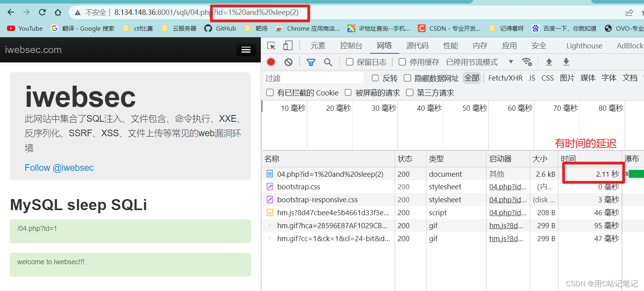The height and width of the screenshot is (291, 644).
Task: Open hm.js initiator link for hm.gif?hca
Action: coord(506,226)
